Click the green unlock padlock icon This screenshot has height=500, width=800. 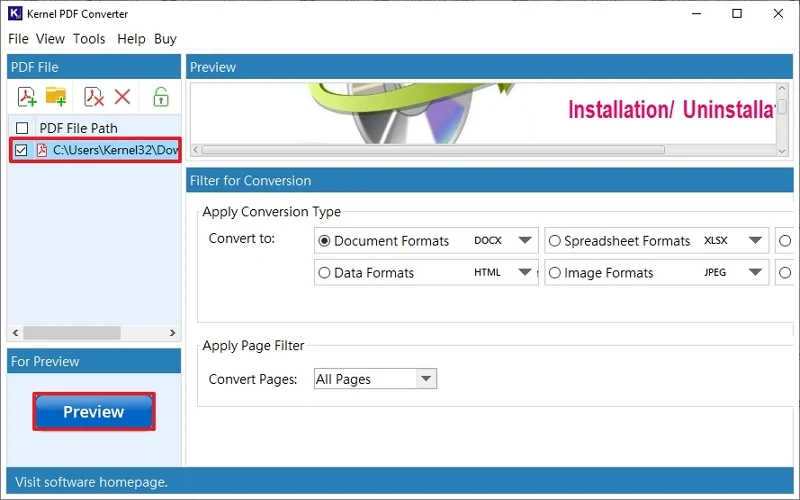point(161,96)
